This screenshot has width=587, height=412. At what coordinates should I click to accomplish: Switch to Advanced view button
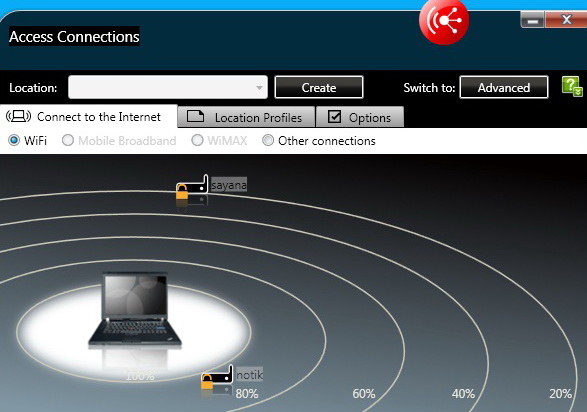(504, 88)
